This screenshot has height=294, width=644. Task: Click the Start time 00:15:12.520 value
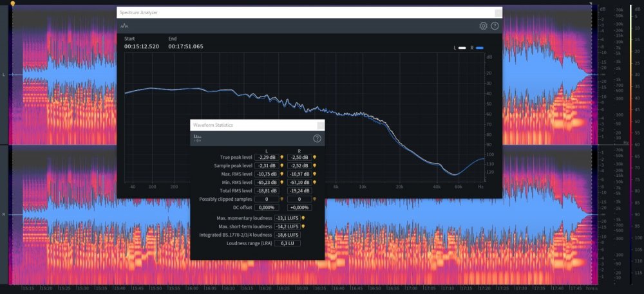142,46
